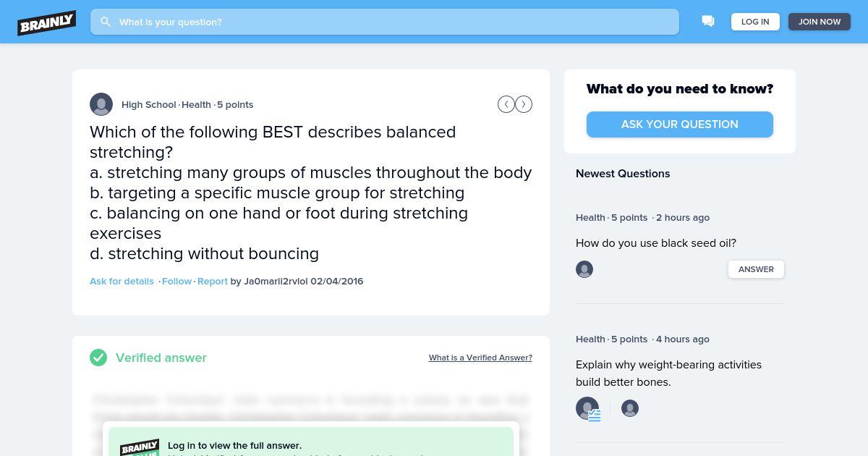Click the LOG IN button
Screen dimensions: 868x456
tap(755, 22)
